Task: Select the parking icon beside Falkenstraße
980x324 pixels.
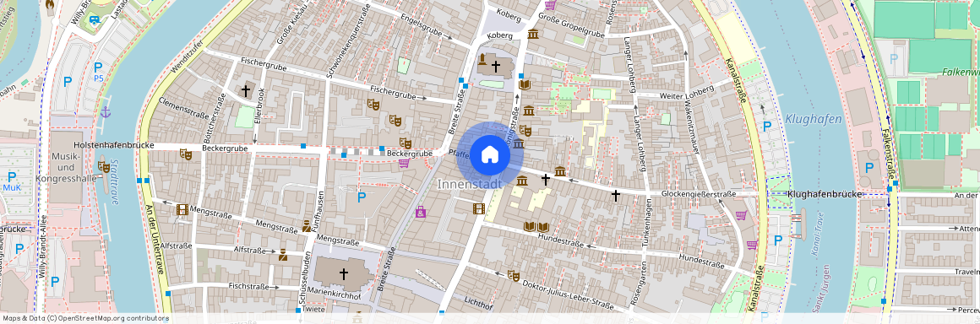Action: (x=868, y=168)
